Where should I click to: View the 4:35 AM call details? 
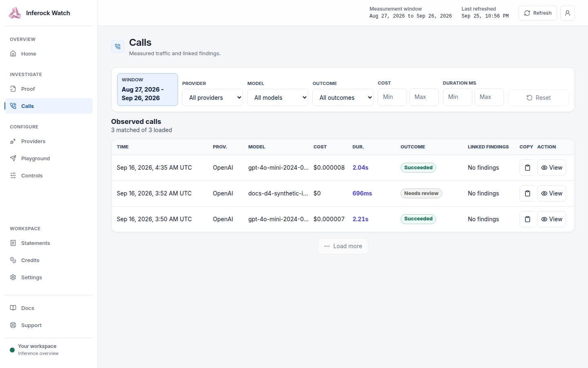pos(552,168)
